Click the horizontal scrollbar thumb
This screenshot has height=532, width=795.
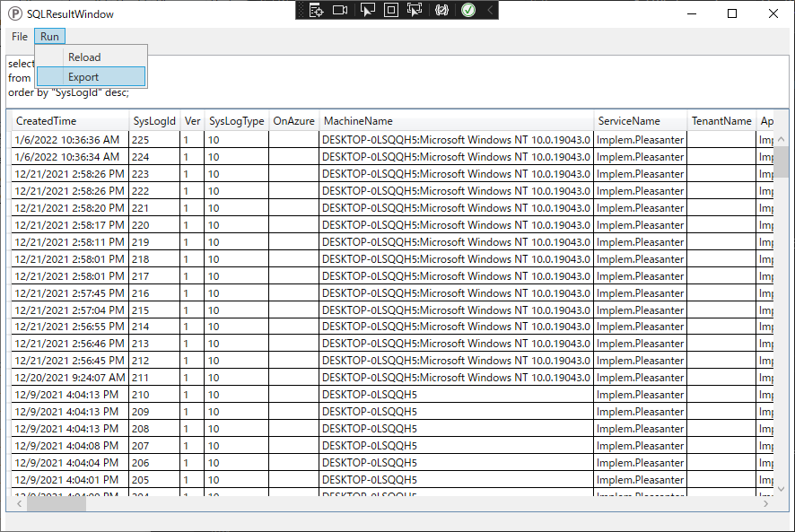[x=57, y=503]
